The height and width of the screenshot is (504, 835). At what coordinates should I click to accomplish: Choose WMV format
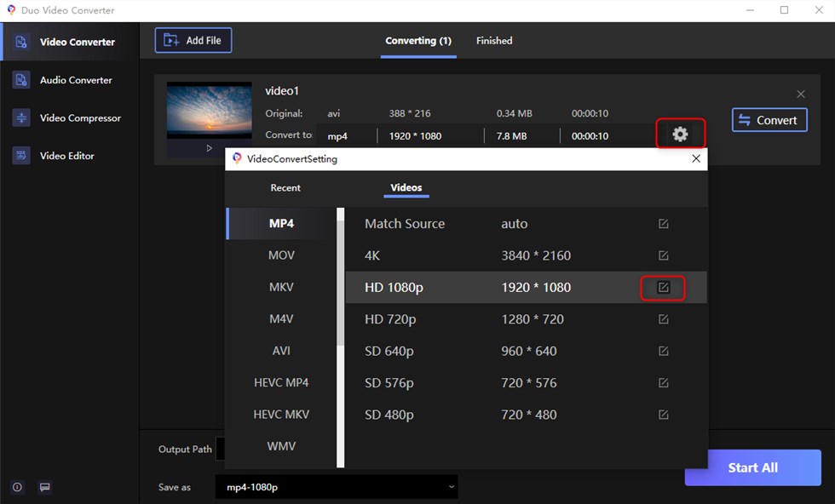pos(281,446)
